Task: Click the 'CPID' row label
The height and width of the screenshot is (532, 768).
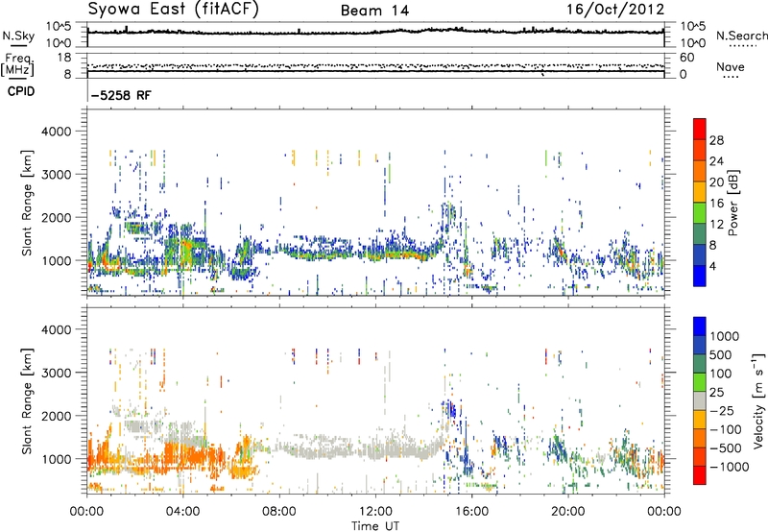Action: [21, 91]
